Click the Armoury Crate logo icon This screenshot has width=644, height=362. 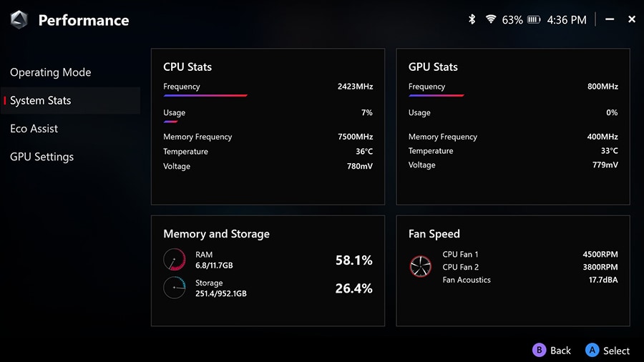coord(19,20)
